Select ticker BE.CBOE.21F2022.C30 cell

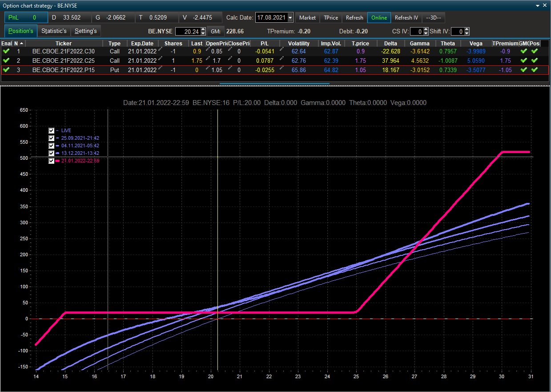tap(64, 51)
